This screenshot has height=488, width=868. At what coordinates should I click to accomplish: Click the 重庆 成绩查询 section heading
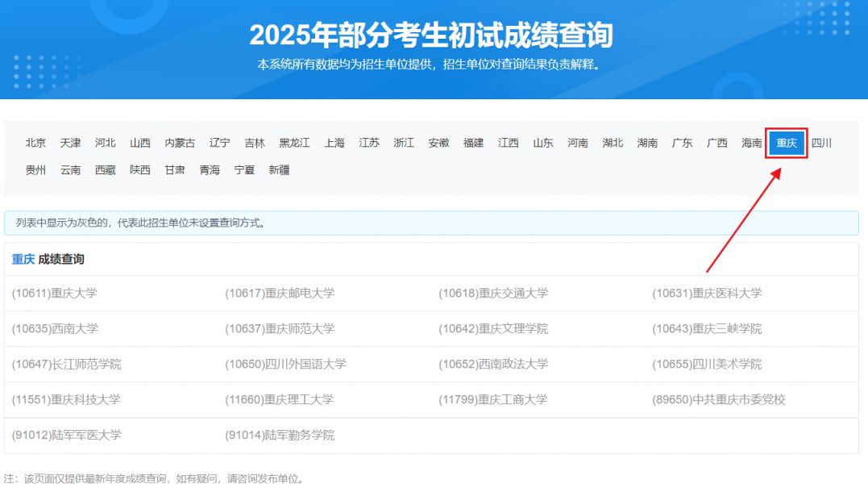[x=48, y=259]
